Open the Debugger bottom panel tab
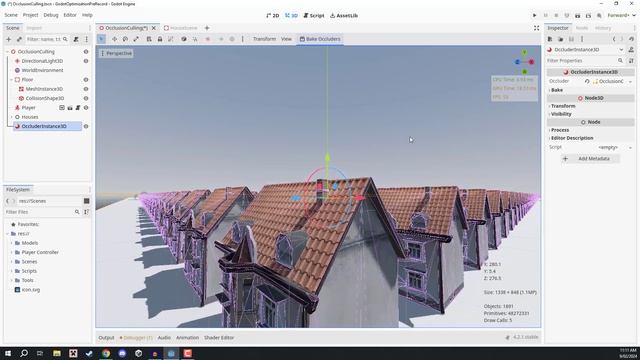This screenshot has width=640, height=360. pyautogui.click(x=136, y=338)
